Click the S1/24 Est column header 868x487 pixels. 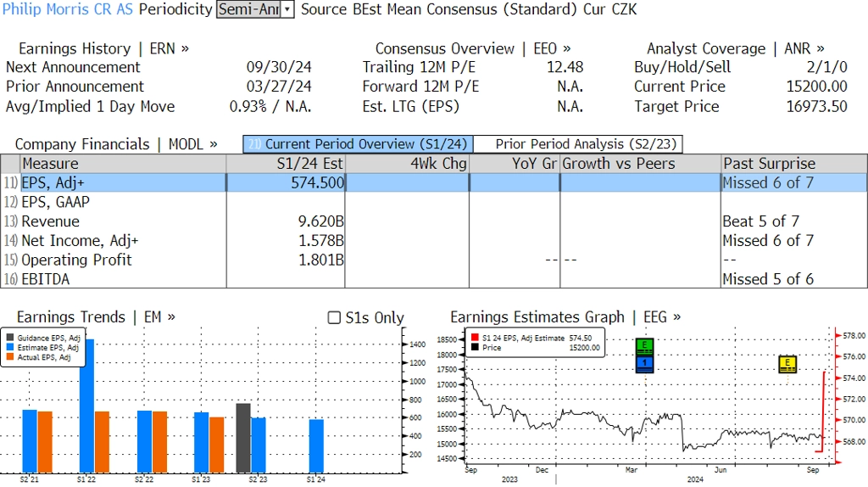point(286,164)
